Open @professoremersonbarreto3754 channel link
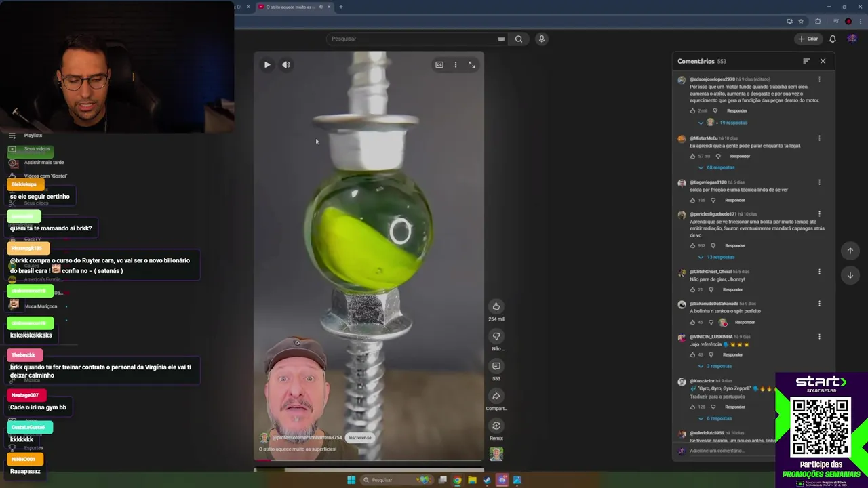The image size is (868, 488). point(307,438)
